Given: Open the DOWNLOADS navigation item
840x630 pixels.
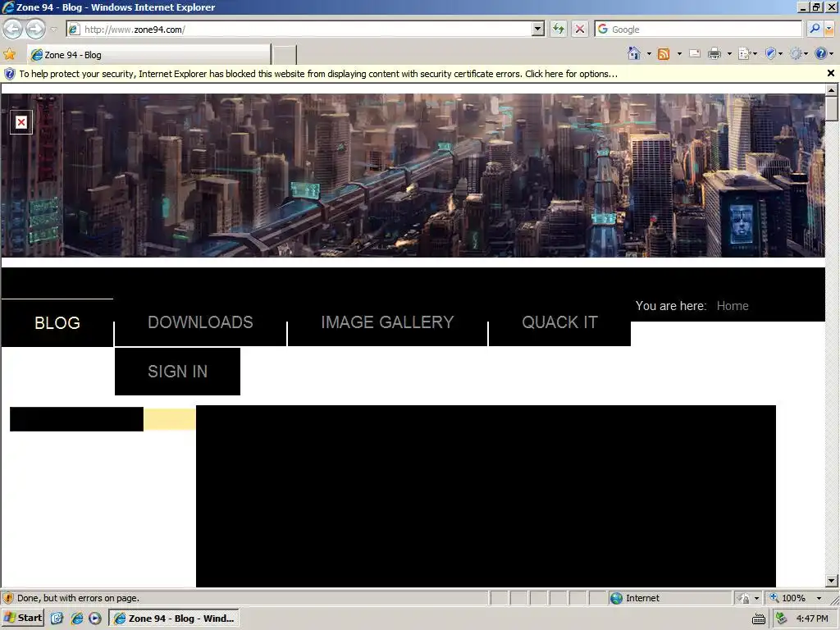Looking at the screenshot, I should [200, 322].
